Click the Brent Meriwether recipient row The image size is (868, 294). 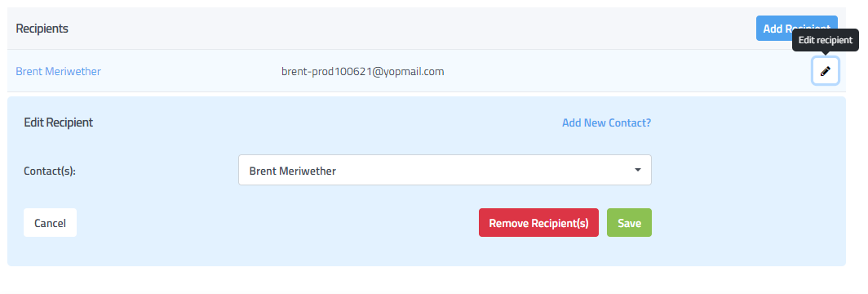426,71
